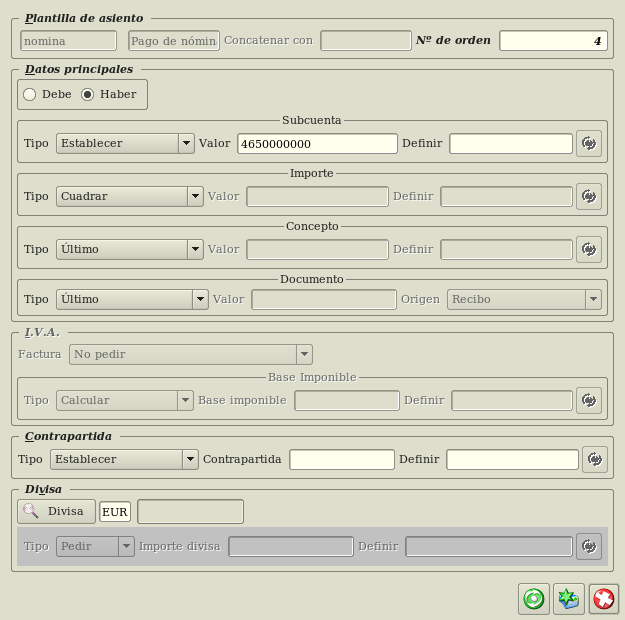Click the Datos principales group title

tap(79, 69)
